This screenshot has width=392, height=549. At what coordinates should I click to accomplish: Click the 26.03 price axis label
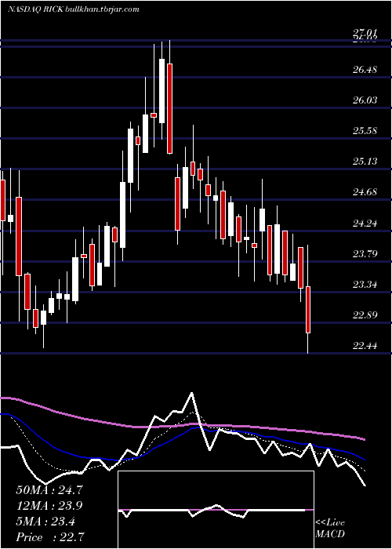(365, 100)
